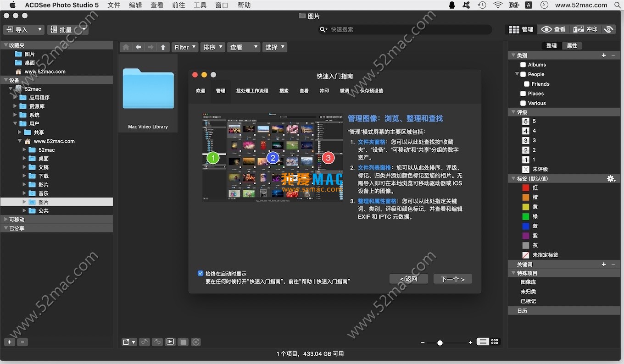624x364 pixels.
Task: Check the Friends category
Action: coord(527,84)
